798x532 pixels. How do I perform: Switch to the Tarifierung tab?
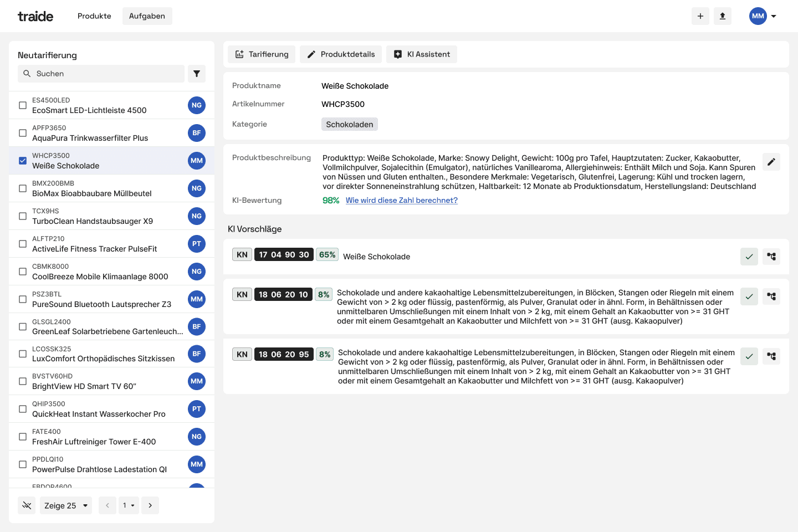[262, 54]
